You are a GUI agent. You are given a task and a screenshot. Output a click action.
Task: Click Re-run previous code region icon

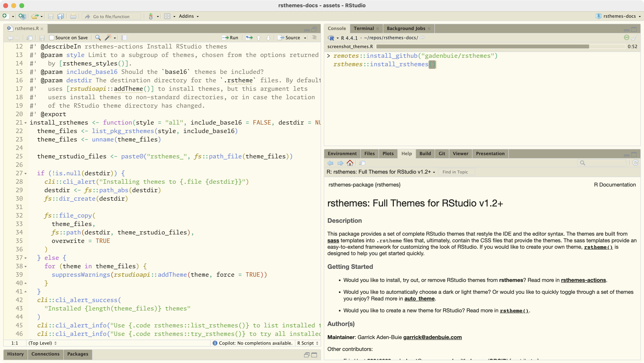pos(249,38)
